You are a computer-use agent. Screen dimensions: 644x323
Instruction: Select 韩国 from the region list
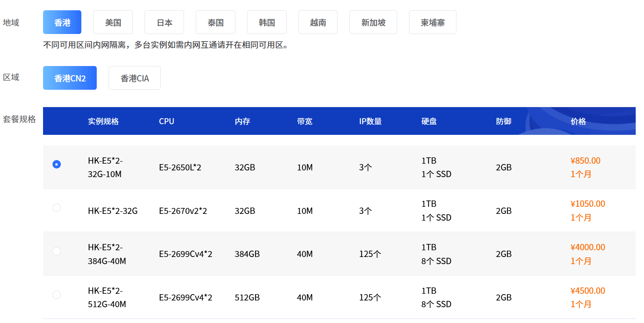pyautogui.click(x=267, y=23)
